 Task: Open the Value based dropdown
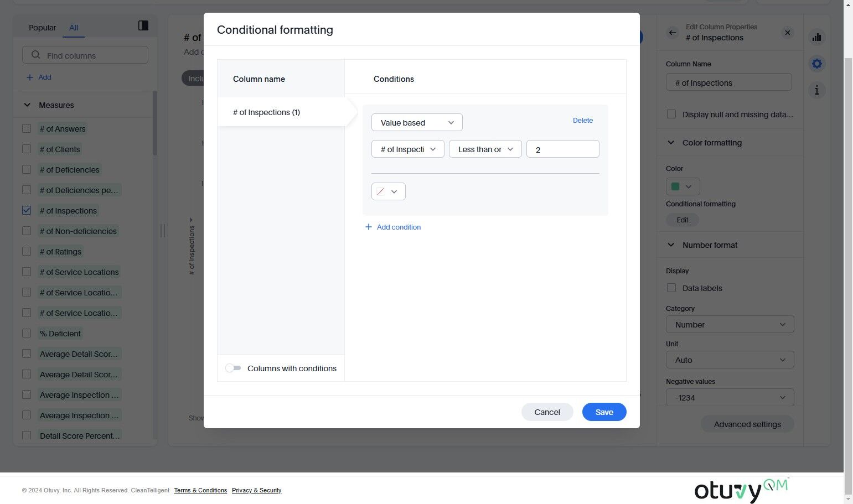[417, 122]
